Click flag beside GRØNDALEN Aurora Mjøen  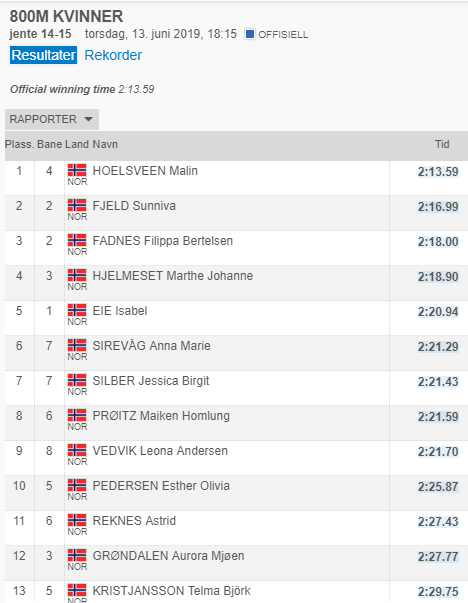pos(77,555)
